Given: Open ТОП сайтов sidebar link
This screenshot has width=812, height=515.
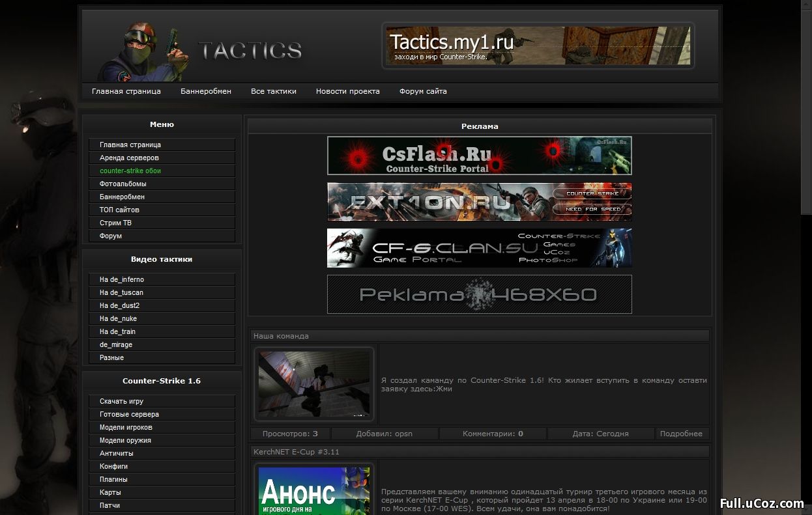Looking at the screenshot, I should tap(162, 210).
